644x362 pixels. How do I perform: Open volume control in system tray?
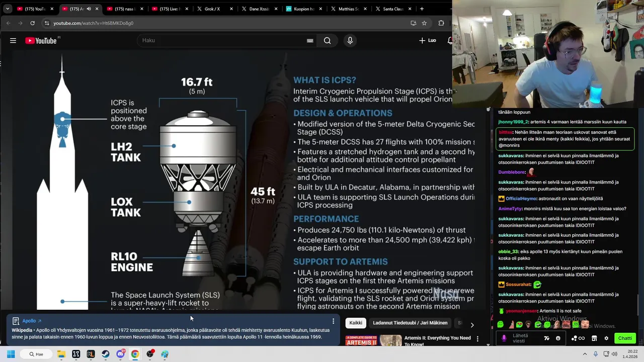(615, 354)
